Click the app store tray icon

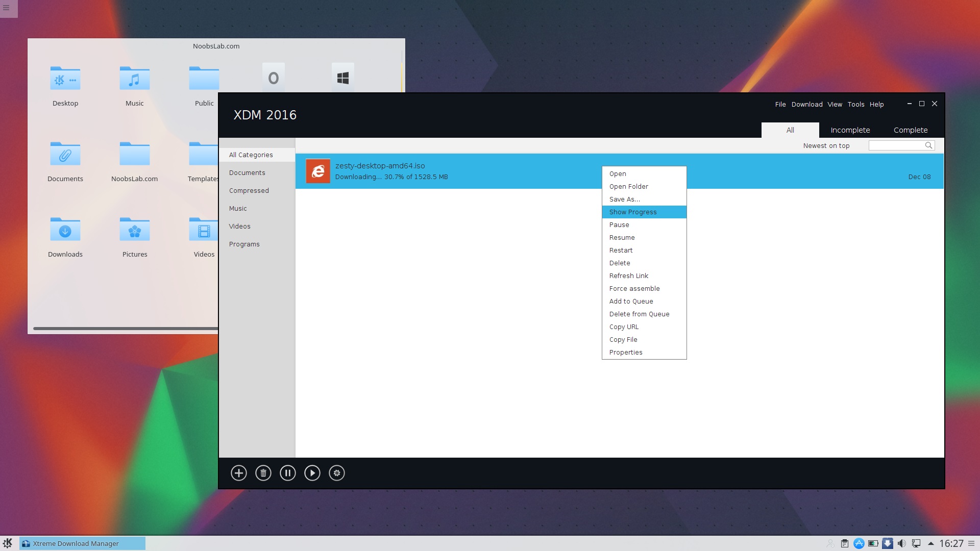click(859, 543)
